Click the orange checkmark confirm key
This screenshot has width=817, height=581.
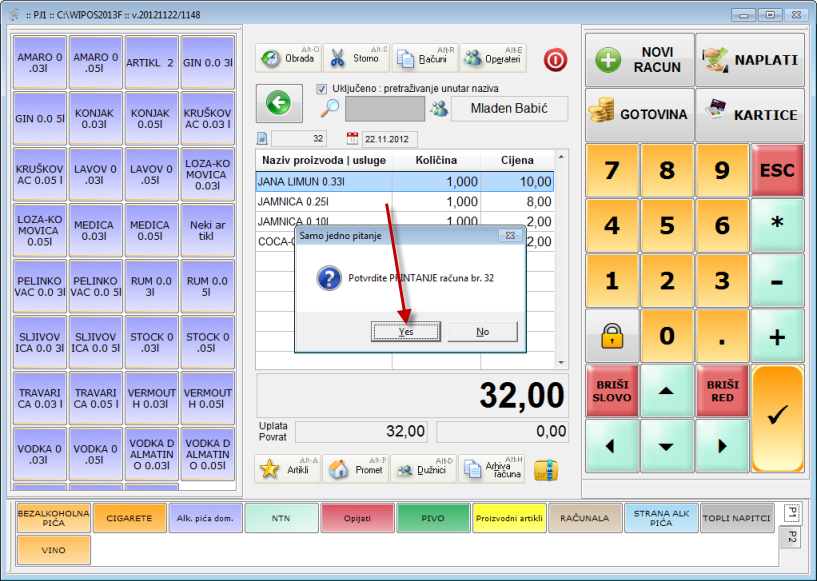click(777, 412)
